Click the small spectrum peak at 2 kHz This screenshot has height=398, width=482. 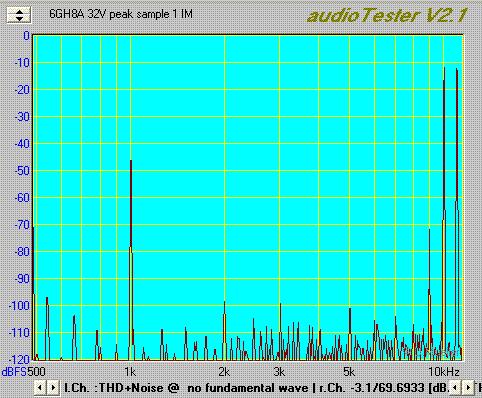pyautogui.click(x=225, y=331)
